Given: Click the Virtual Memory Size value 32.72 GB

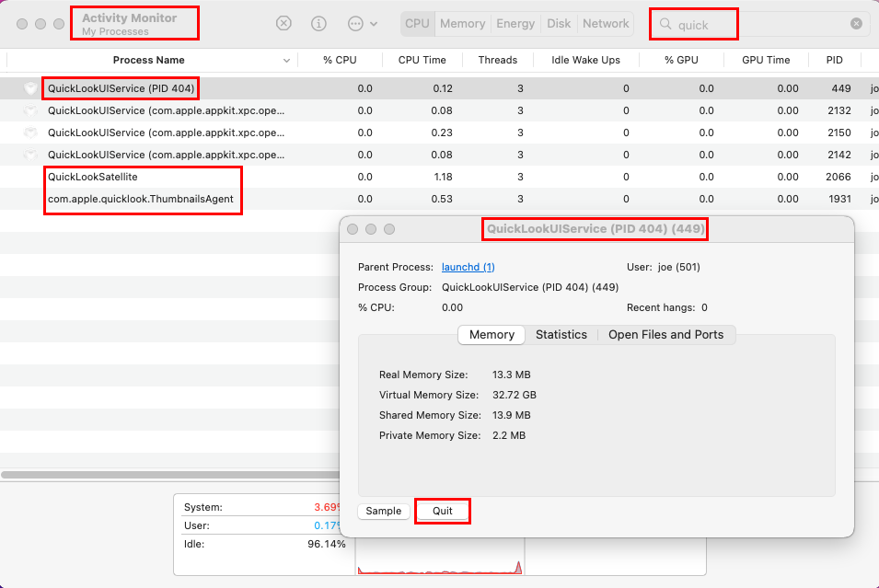Looking at the screenshot, I should tap(515, 395).
